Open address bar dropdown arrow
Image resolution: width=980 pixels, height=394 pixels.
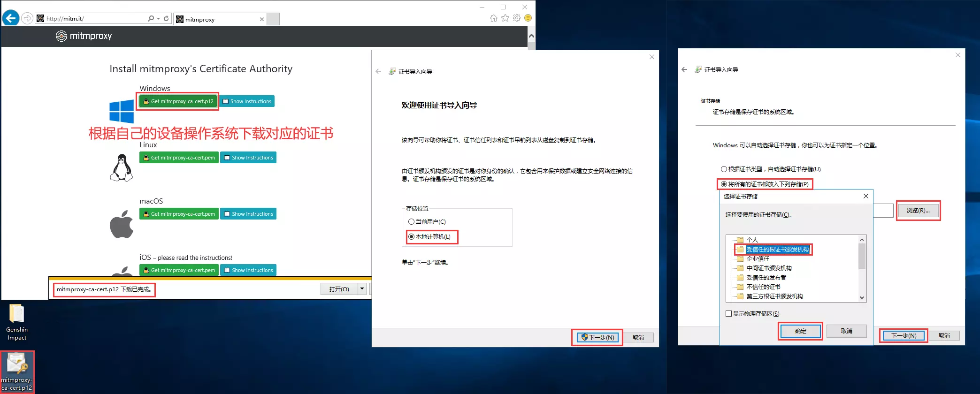coord(158,18)
